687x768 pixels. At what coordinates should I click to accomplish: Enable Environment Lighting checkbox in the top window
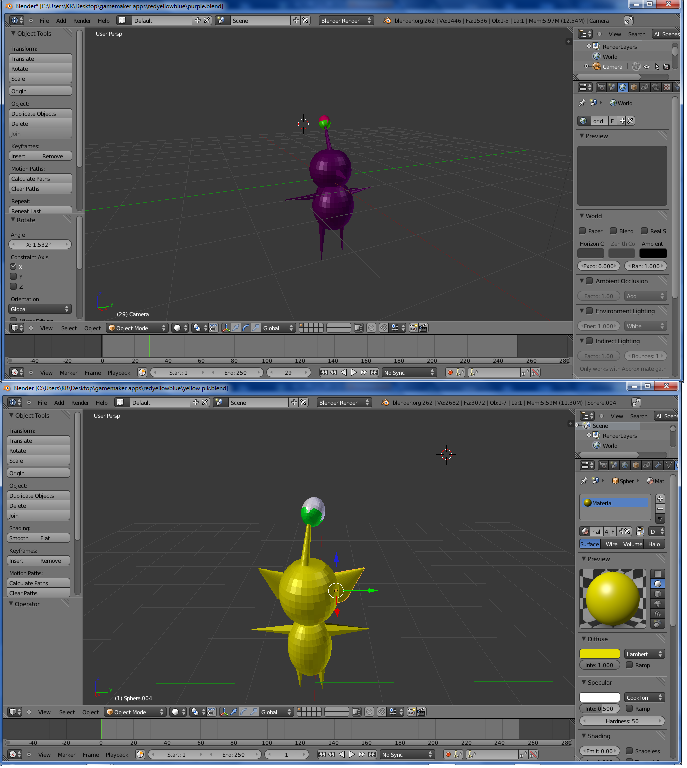tap(590, 311)
